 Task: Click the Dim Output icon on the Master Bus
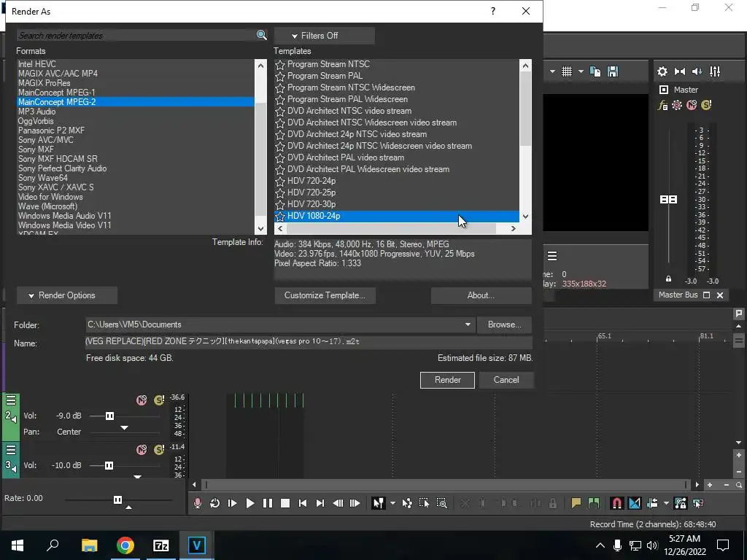click(697, 71)
